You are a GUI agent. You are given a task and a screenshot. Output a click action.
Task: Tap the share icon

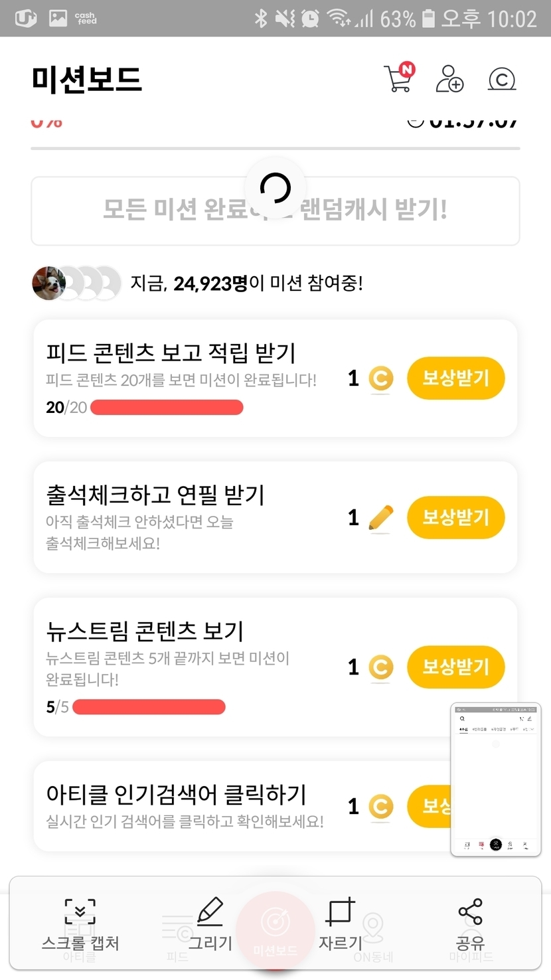click(x=470, y=912)
